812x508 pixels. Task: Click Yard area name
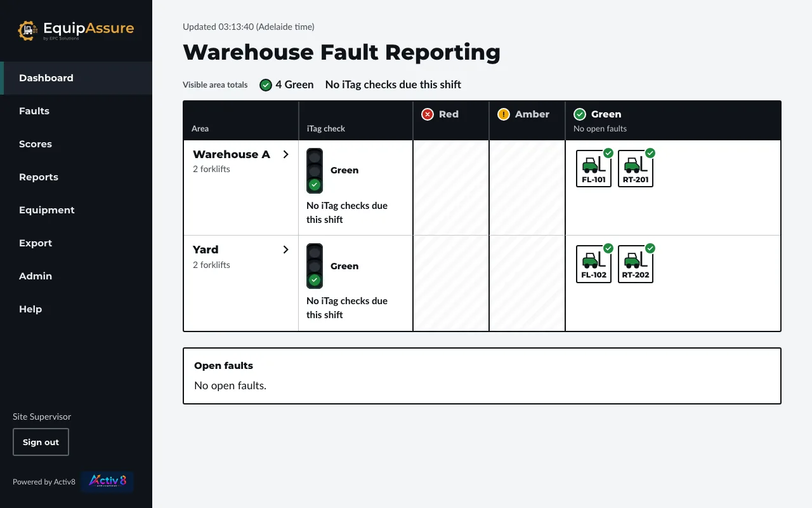tap(206, 250)
